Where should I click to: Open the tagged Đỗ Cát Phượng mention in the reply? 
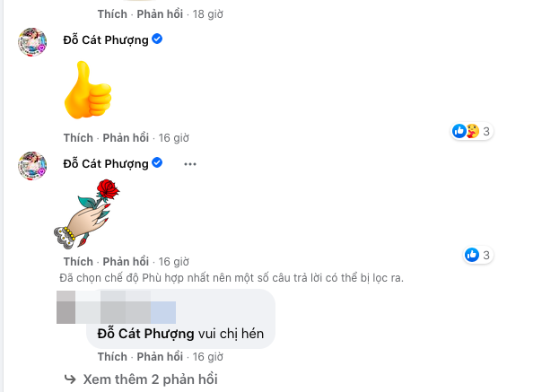[x=145, y=334]
